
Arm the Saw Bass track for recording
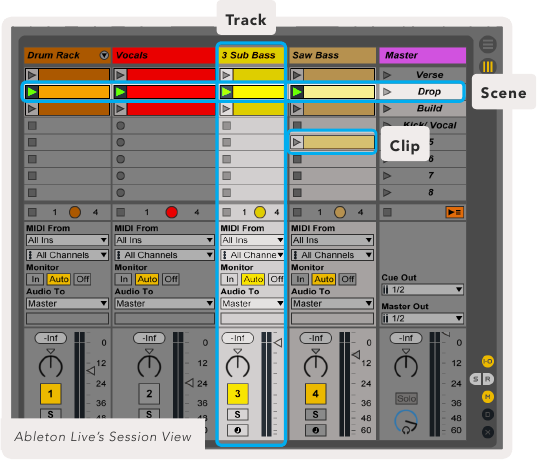[x=315, y=430]
